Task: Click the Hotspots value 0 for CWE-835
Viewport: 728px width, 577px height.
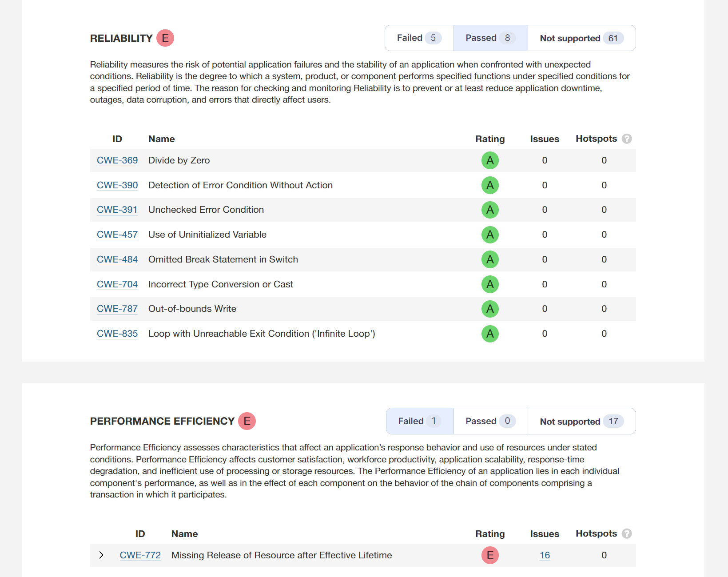Action: click(x=604, y=334)
